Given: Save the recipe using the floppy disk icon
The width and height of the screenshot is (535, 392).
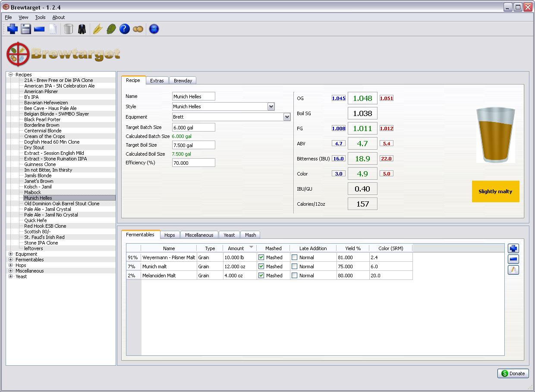Looking at the screenshot, I should pyautogui.click(x=26, y=29).
